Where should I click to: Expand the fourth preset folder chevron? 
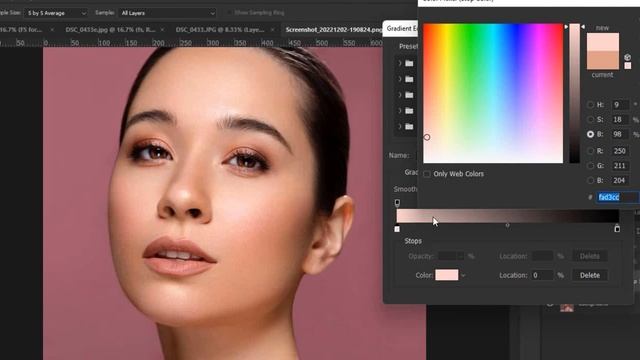pyautogui.click(x=400, y=111)
